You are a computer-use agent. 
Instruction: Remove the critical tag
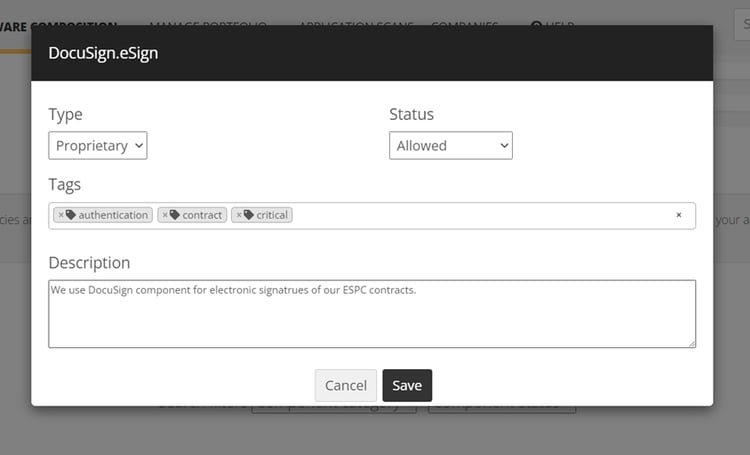click(239, 215)
